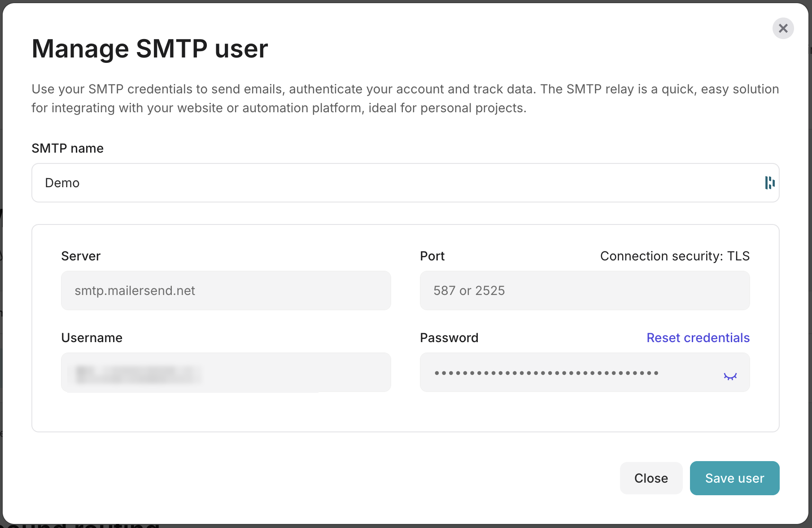Click the Server field showing smtp.mailersend.net
812x528 pixels.
point(226,290)
